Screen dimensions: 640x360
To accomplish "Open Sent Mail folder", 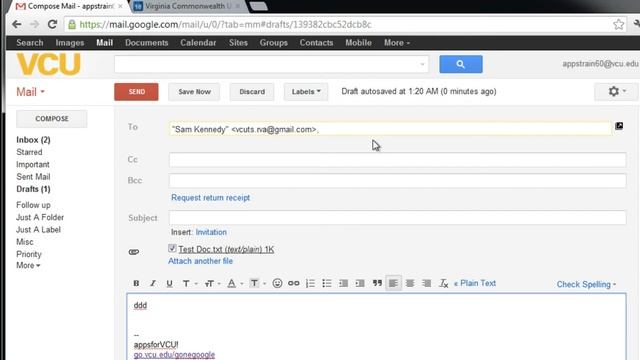I will [x=33, y=177].
